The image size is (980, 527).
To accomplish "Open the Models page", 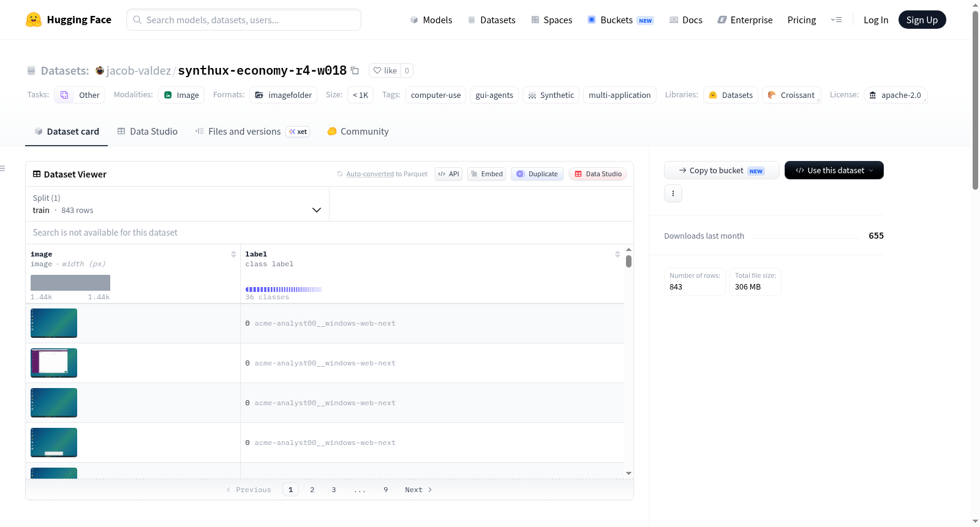I will click(431, 20).
